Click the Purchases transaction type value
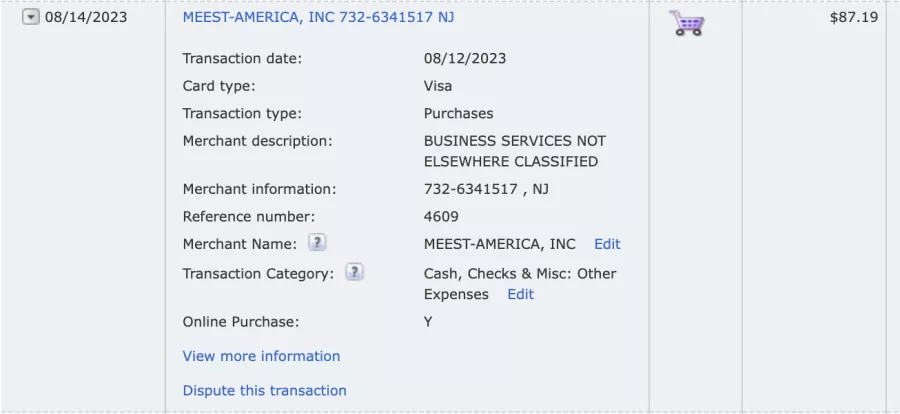Screen dimensions: 900x414 pos(459,114)
